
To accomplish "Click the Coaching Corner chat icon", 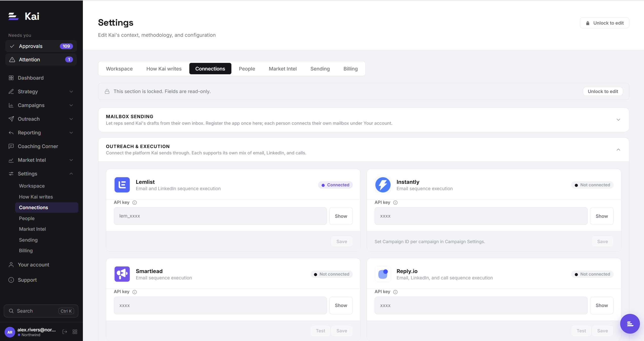I will click(11, 146).
